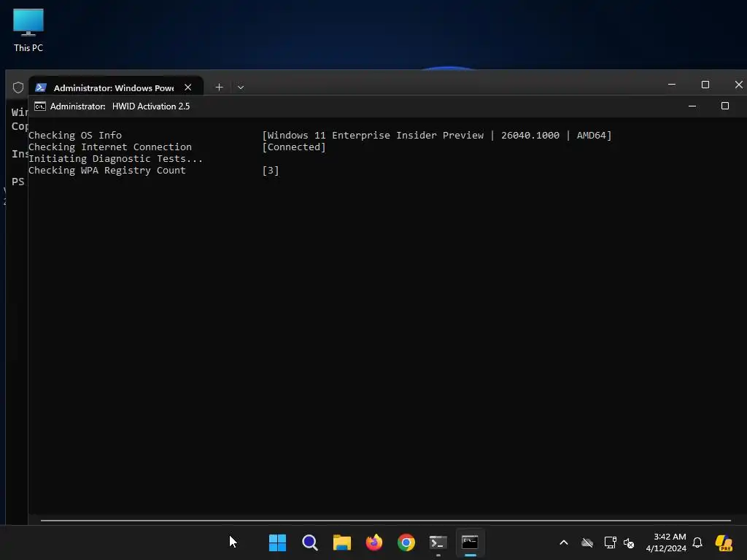Expand the terminal profile dropdown chevron
Image resolution: width=747 pixels, height=560 pixels.
click(x=241, y=87)
